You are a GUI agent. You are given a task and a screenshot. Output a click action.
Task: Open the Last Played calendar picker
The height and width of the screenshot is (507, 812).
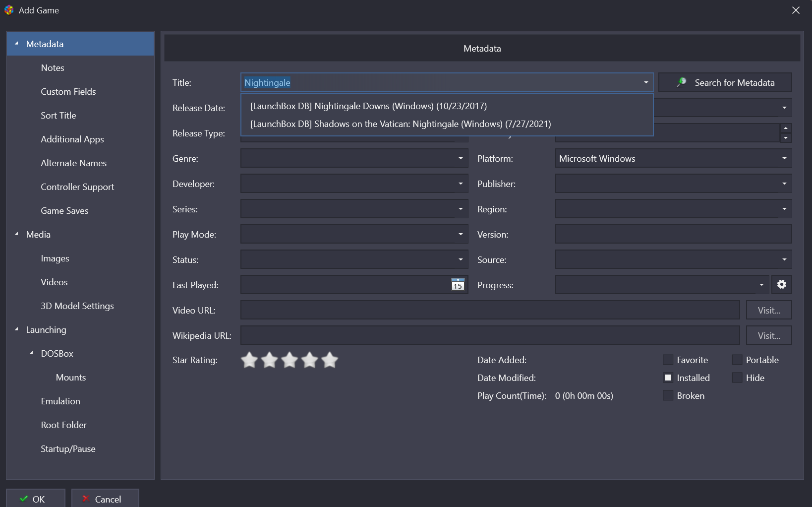coord(458,285)
